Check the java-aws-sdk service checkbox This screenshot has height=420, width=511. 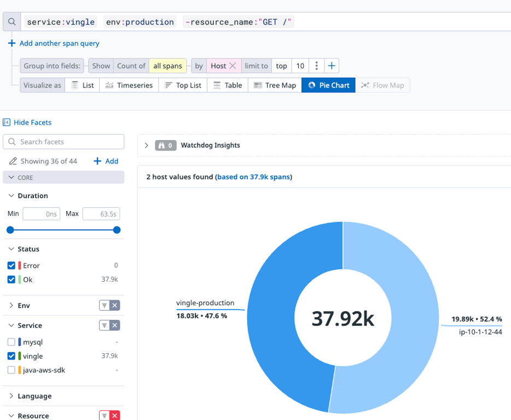click(x=11, y=370)
